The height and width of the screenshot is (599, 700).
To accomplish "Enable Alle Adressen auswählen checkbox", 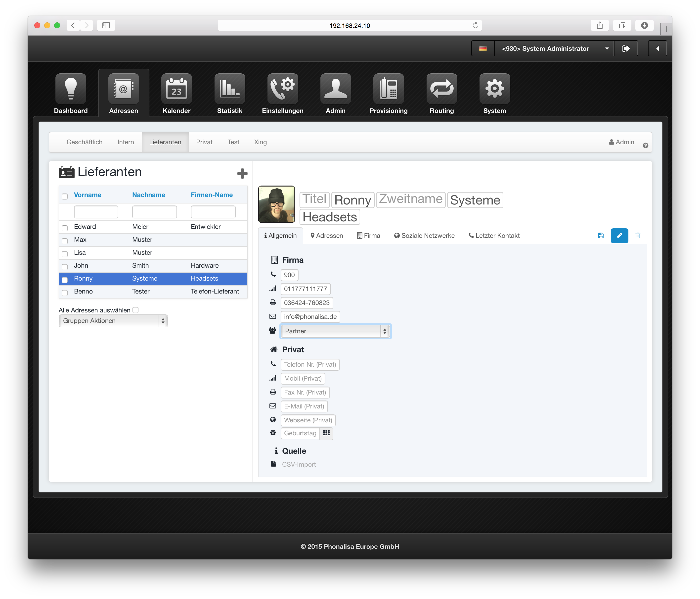I will pyautogui.click(x=135, y=310).
